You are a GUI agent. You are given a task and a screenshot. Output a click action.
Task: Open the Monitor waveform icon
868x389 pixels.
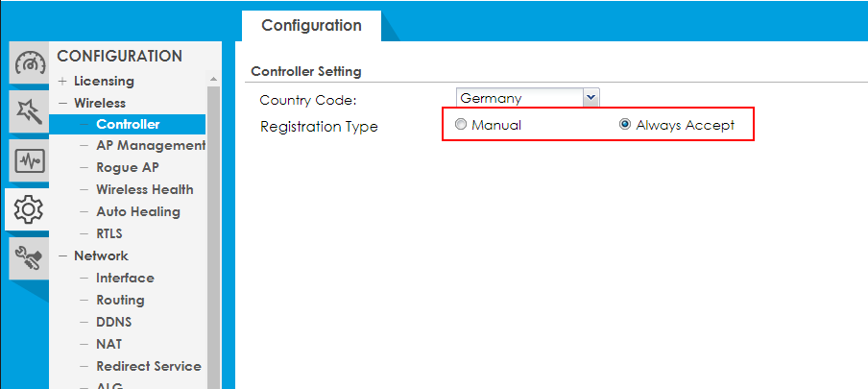pos(28,160)
